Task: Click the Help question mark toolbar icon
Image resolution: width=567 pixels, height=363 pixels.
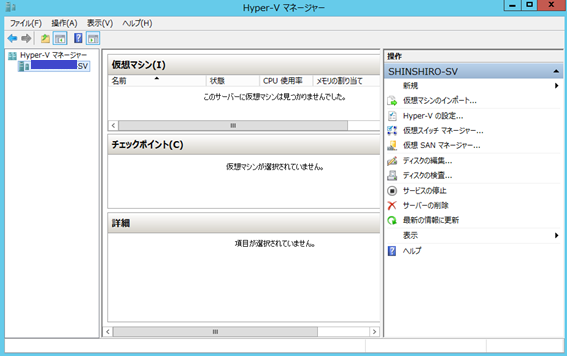Action: [78, 38]
